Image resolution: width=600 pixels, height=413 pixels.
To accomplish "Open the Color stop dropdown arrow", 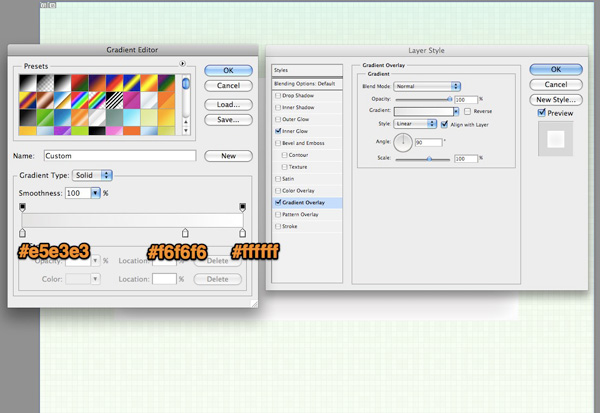I will pos(96,279).
